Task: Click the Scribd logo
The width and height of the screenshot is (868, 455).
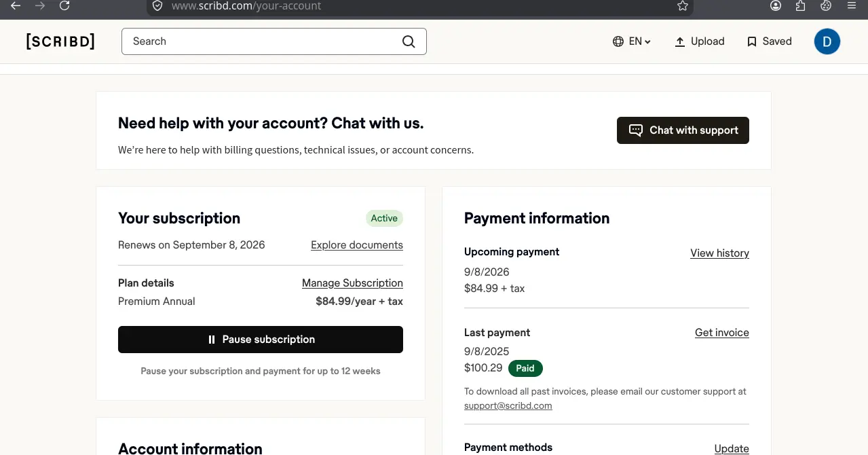Action: click(60, 41)
